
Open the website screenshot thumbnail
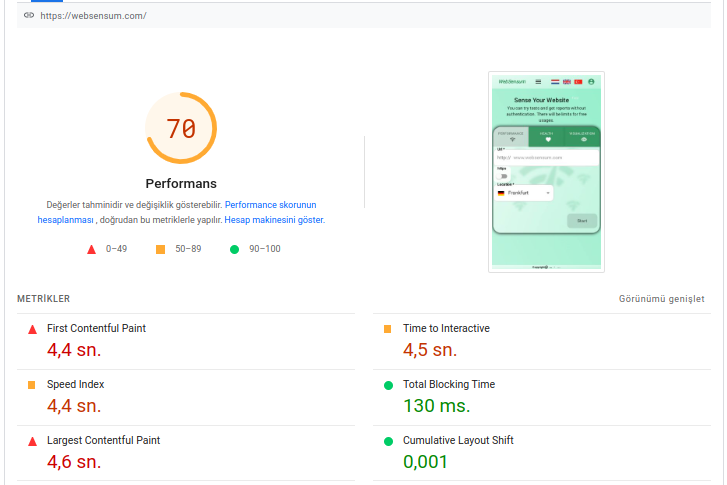coord(546,172)
